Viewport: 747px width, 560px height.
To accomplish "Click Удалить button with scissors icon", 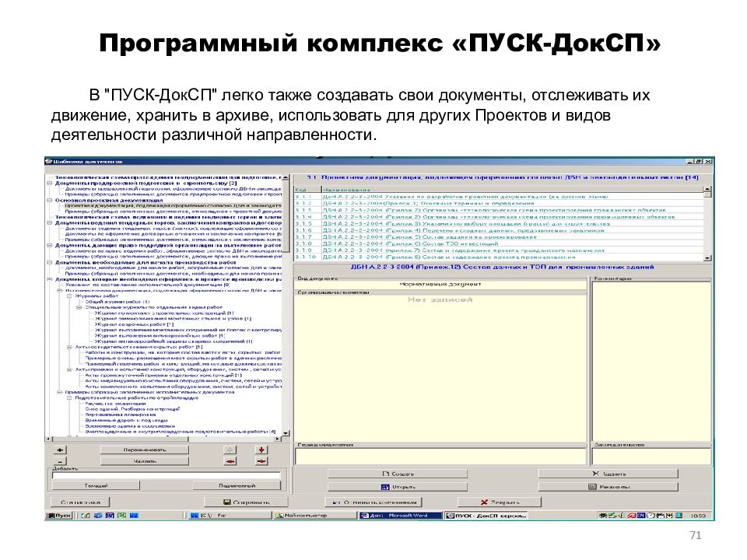I will point(608,474).
